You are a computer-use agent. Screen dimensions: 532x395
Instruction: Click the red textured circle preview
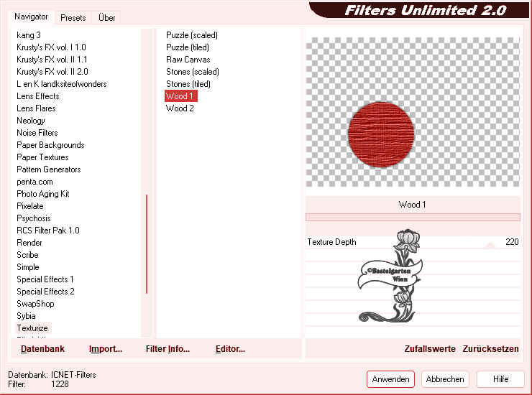(x=381, y=134)
